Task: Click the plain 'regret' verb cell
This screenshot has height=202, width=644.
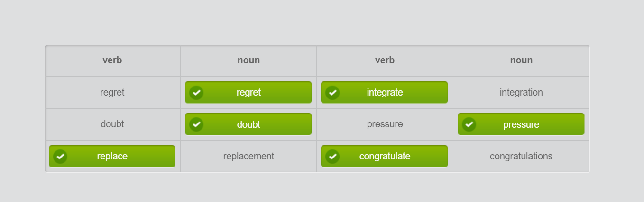Action: pos(112,93)
